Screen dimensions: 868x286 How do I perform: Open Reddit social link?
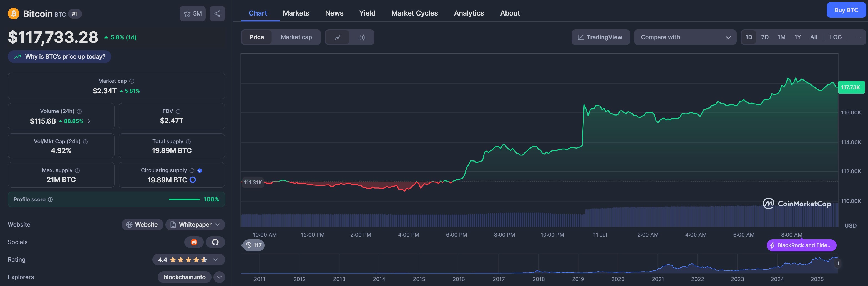194,242
